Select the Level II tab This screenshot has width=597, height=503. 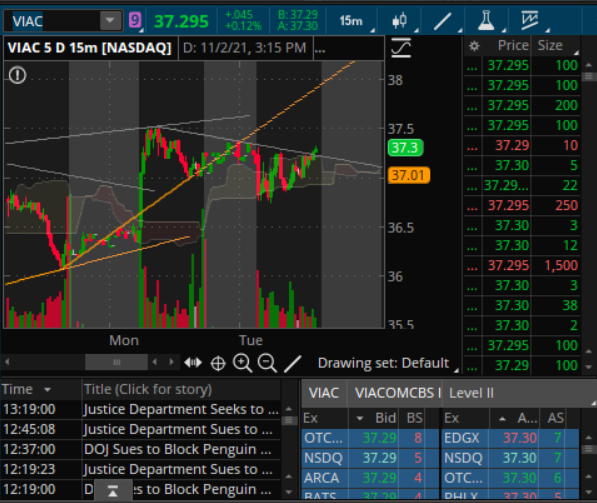click(471, 393)
